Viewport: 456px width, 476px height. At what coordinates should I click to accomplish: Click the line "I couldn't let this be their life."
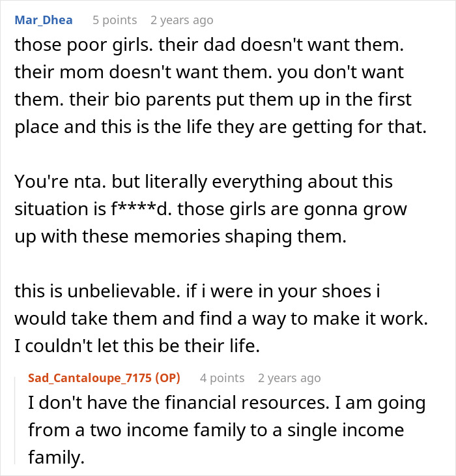click(137, 346)
